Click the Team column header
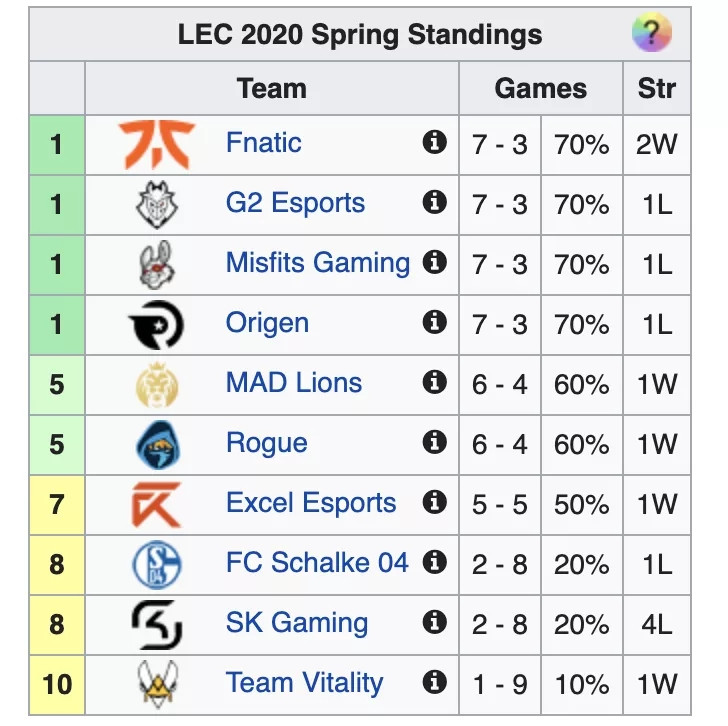Screen dimensions: 728x726 point(272,88)
